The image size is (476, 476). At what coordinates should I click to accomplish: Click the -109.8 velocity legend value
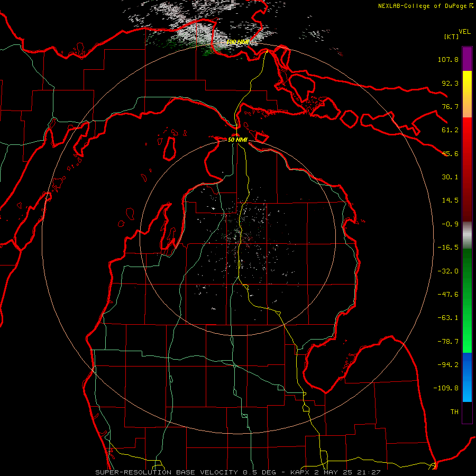point(446,388)
